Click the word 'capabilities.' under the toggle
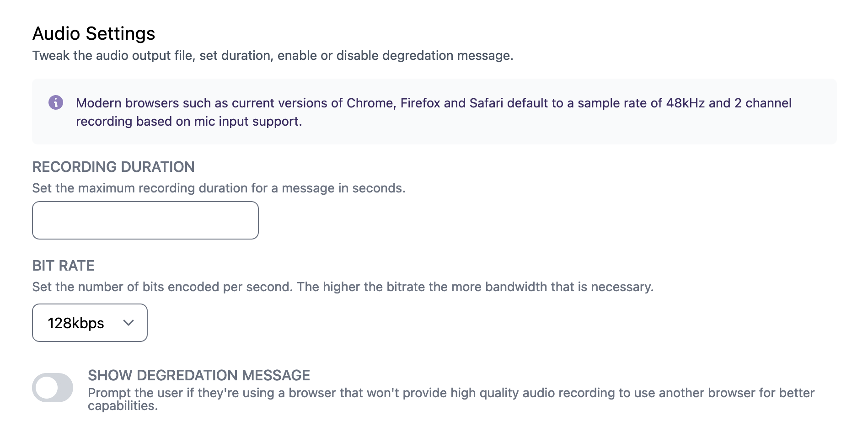 coord(123,406)
